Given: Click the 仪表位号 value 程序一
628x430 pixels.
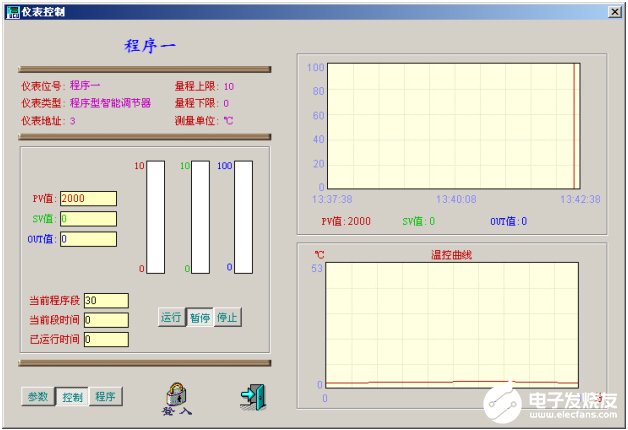Looking at the screenshot, I should [x=85, y=85].
